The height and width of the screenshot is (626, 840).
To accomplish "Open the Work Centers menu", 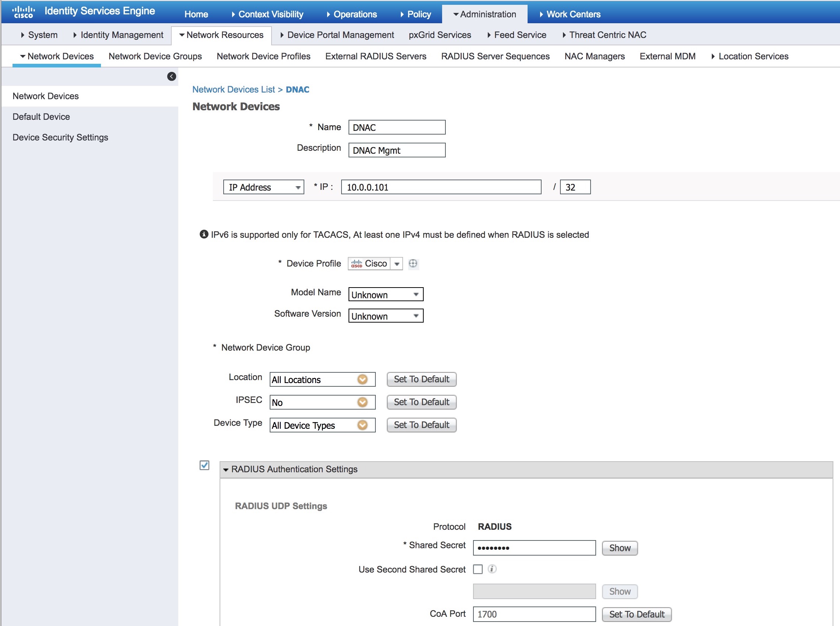I will pos(570,14).
